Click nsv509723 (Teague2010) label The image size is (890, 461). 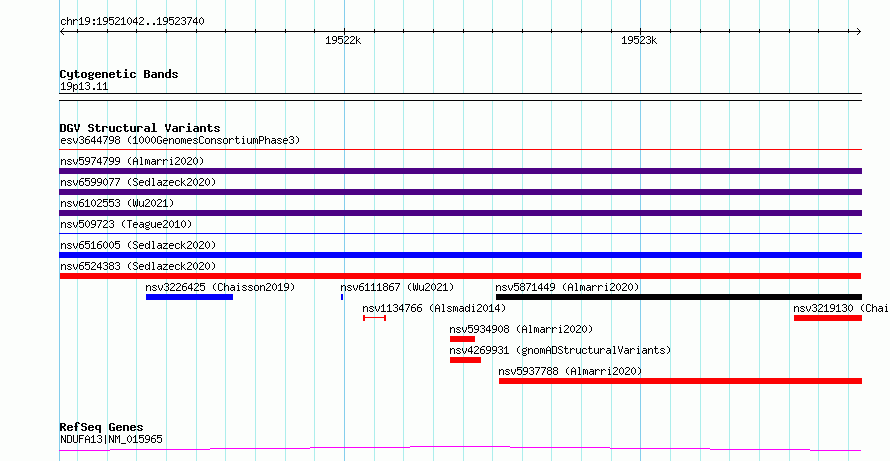click(126, 224)
